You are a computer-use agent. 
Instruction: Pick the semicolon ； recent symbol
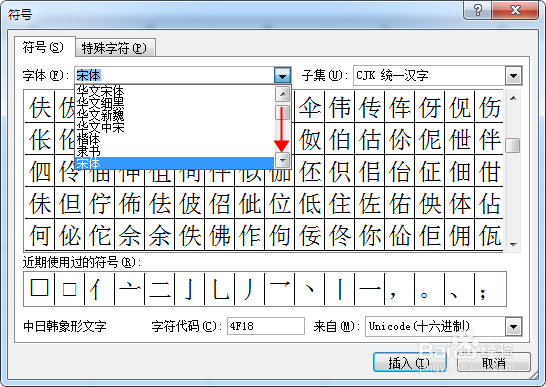coord(490,289)
